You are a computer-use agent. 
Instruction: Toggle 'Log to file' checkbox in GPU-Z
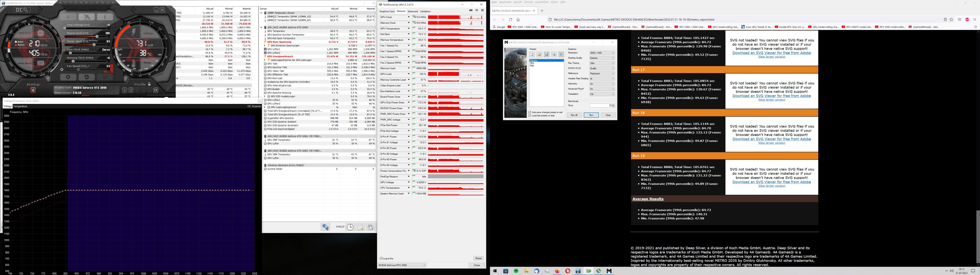(x=382, y=258)
